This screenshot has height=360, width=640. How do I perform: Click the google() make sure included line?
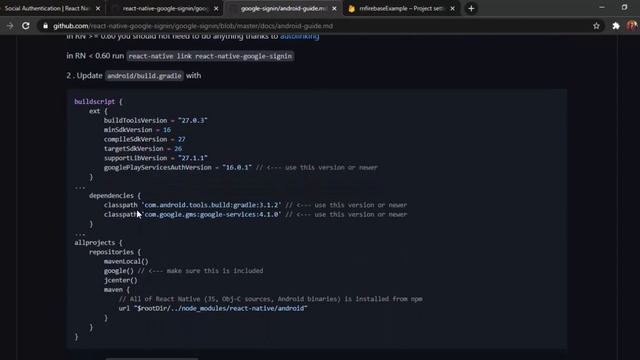[x=183, y=271]
